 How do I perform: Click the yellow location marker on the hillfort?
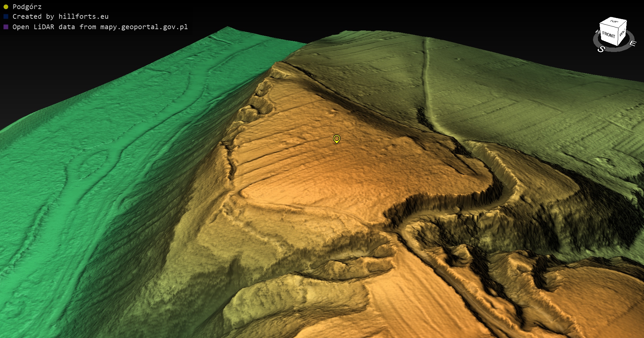pyautogui.click(x=336, y=139)
